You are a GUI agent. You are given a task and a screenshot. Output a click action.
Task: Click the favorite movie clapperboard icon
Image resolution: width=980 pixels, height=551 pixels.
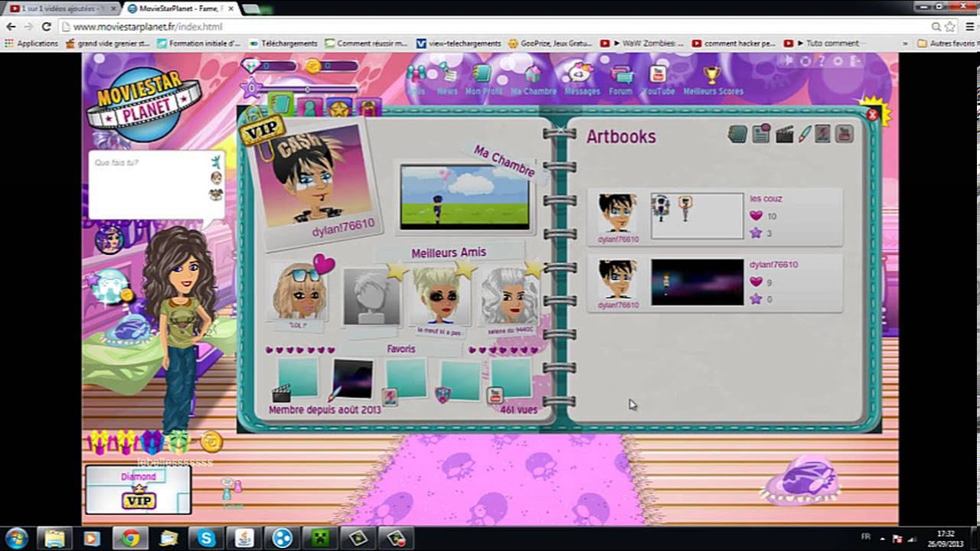pyautogui.click(x=282, y=393)
